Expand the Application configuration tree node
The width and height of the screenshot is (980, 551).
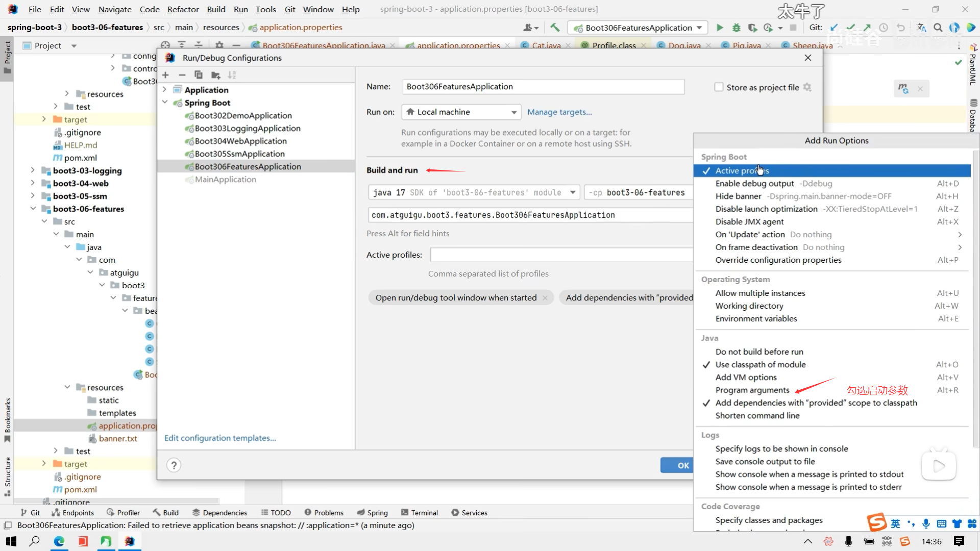click(165, 90)
